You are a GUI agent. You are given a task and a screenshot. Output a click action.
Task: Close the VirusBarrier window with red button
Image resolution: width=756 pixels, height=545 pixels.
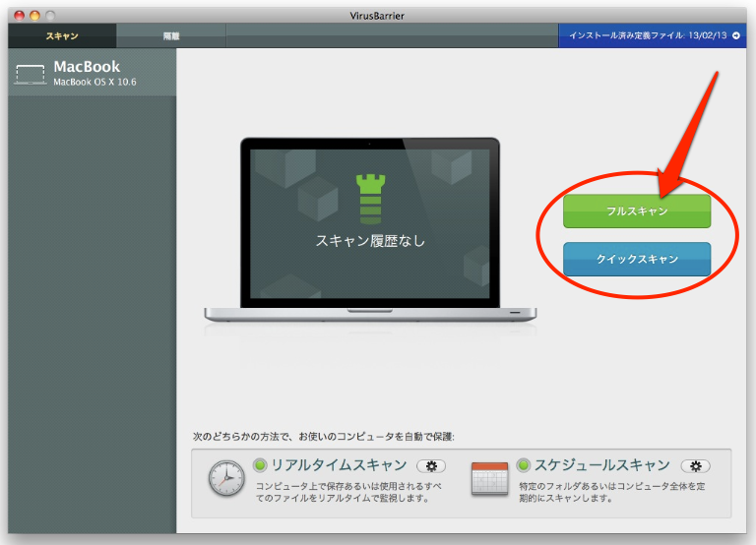20,16
